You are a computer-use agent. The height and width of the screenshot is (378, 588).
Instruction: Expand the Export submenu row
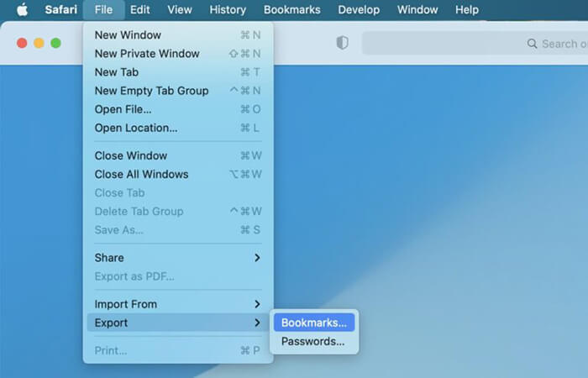click(x=178, y=323)
